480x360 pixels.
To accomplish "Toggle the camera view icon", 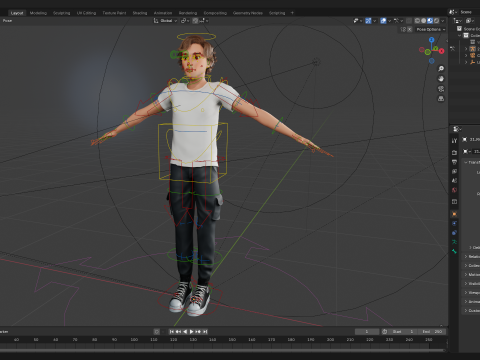I will [x=441, y=89].
